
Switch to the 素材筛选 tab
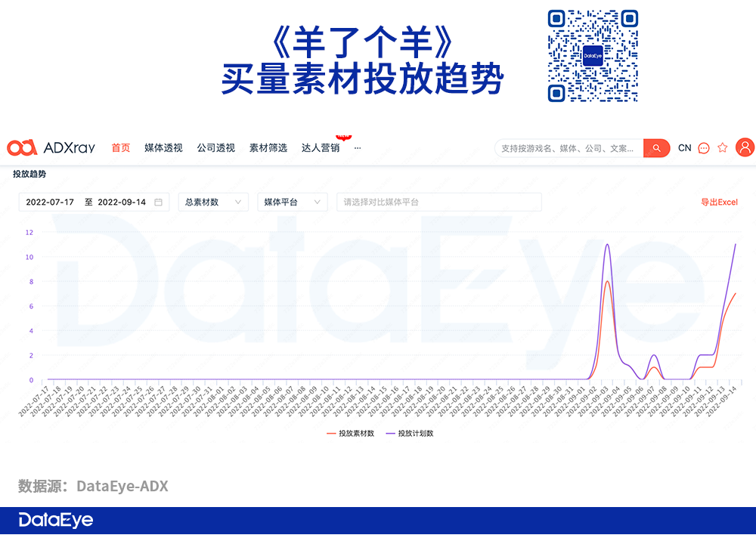click(268, 148)
